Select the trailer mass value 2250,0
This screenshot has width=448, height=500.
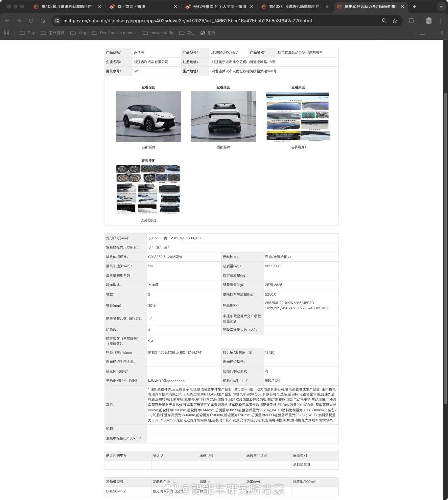tap(271, 295)
